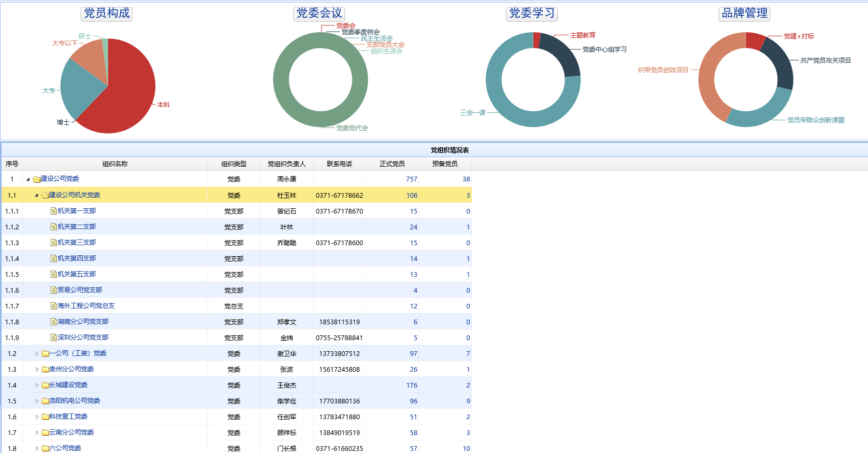The image size is (868, 453).
Task: Click folder icon of 洛阳机电公司党委
Action: tap(45, 401)
